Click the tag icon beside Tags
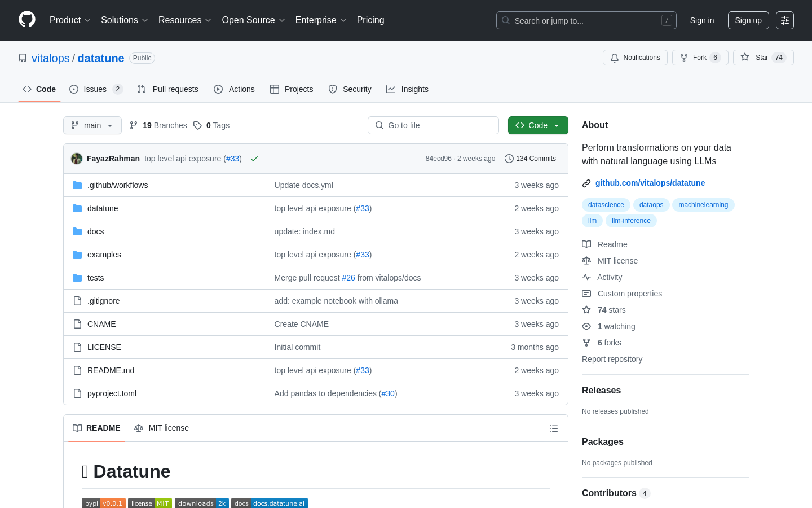 (x=197, y=125)
